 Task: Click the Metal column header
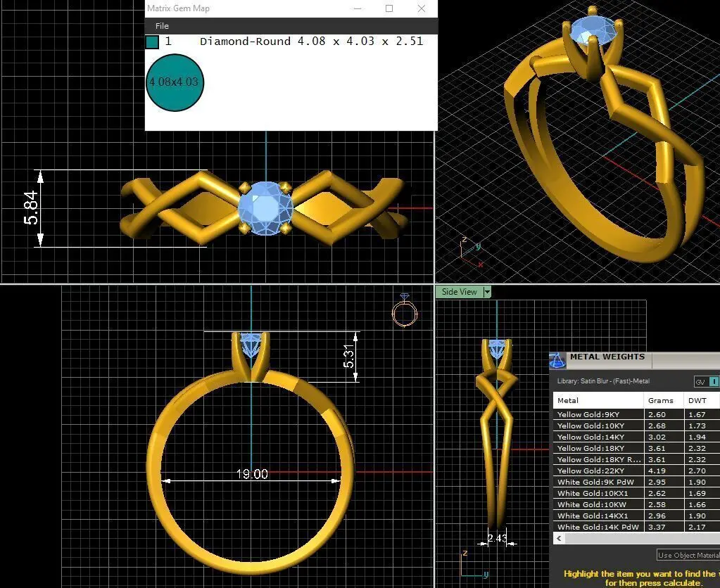pos(598,400)
